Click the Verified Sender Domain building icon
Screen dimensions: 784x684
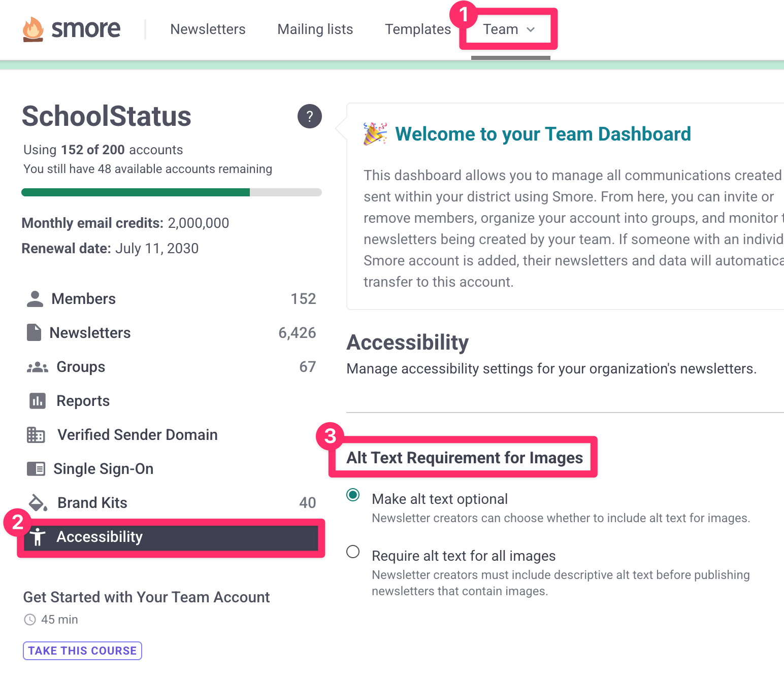[x=36, y=435]
